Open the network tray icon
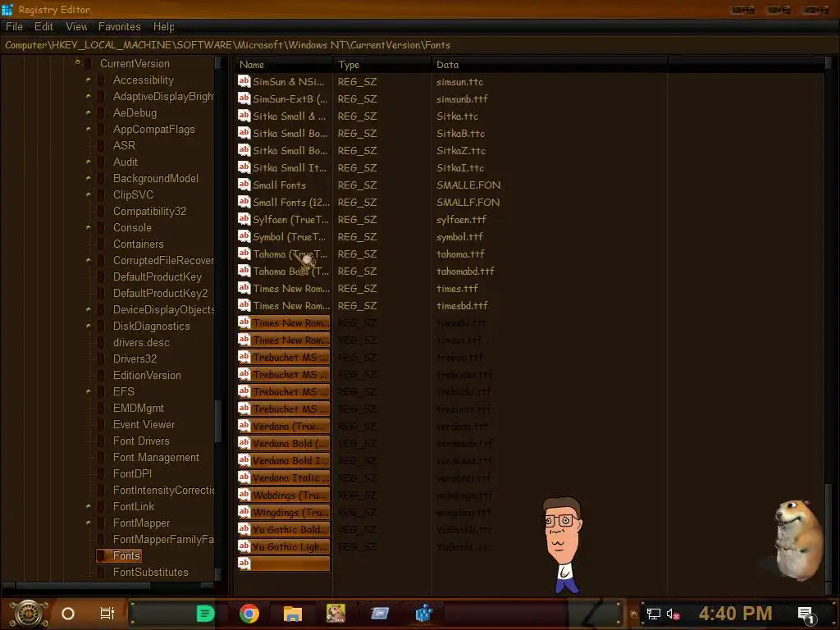The image size is (840, 630). click(x=654, y=614)
